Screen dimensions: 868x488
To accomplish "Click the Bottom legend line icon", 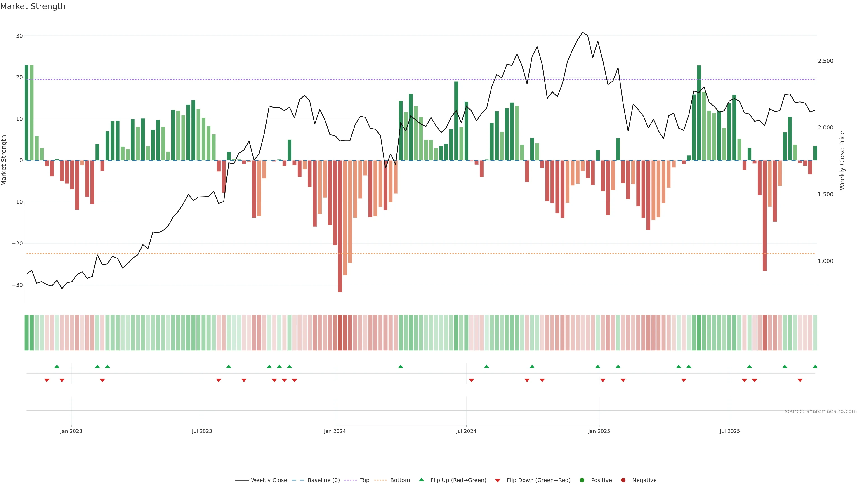I will coord(380,480).
